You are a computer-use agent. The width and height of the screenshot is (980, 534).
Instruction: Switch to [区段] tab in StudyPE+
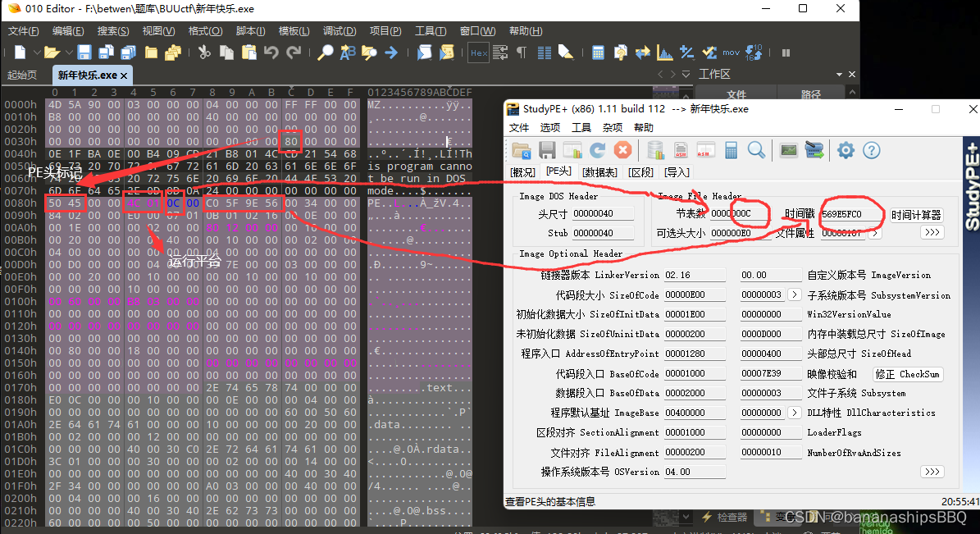coord(640,172)
